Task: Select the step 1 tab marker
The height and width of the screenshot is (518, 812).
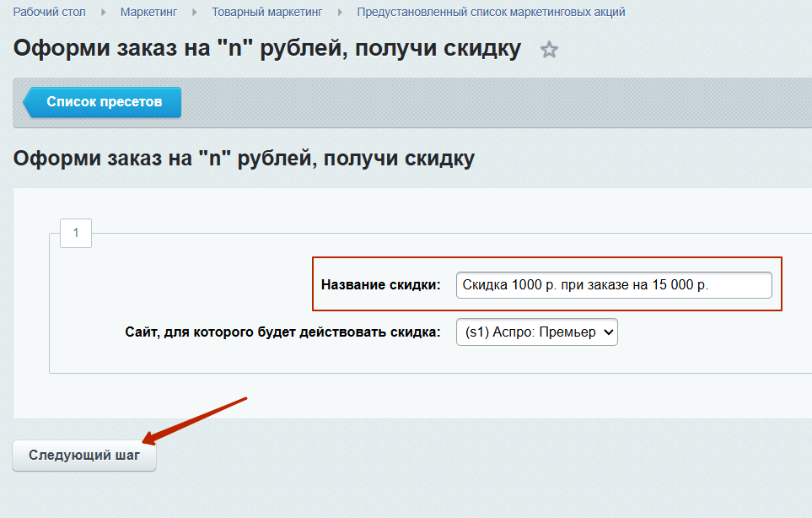Action: pos(76,233)
